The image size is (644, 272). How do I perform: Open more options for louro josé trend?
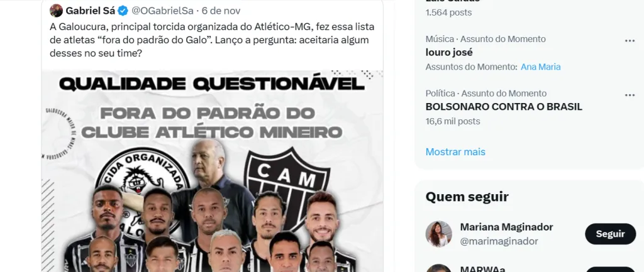[630, 41]
